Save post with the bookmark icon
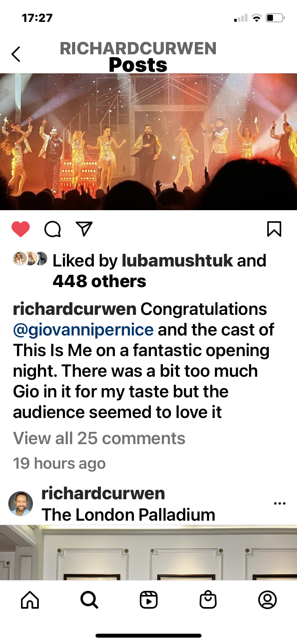Viewport: 297px width, 644px height. (274, 229)
